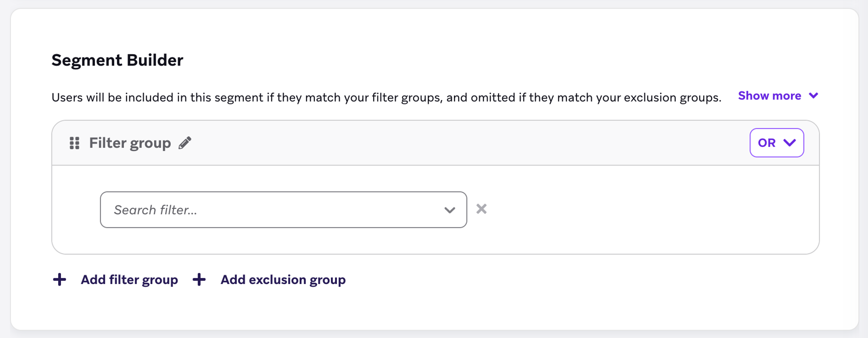Click the segment inclusion description sentence

coord(384,97)
